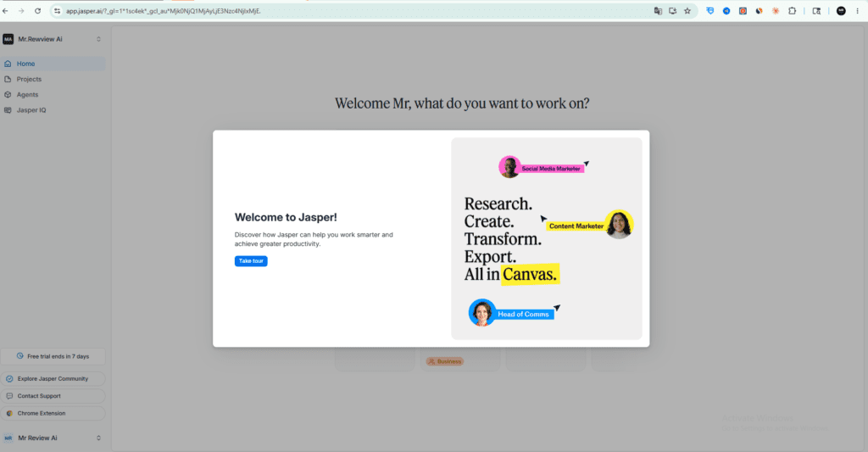Open the Chrome profile avatar
Screen dimensions: 868x452
coord(841,10)
